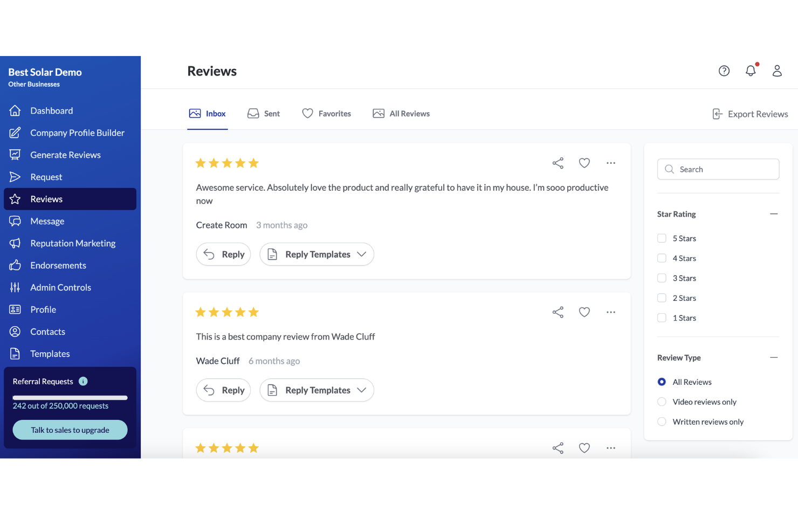Image resolution: width=798 pixels, height=532 pixels.
Task: Check the 5 Stars filter
Action: (662, 238)
